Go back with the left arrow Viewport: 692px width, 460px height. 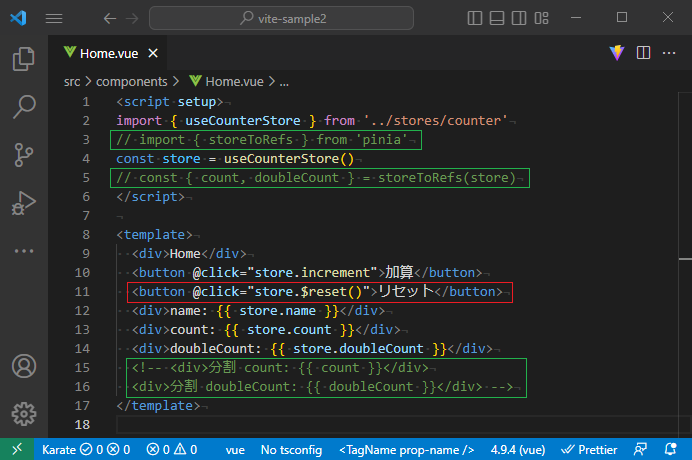(109, 19)
